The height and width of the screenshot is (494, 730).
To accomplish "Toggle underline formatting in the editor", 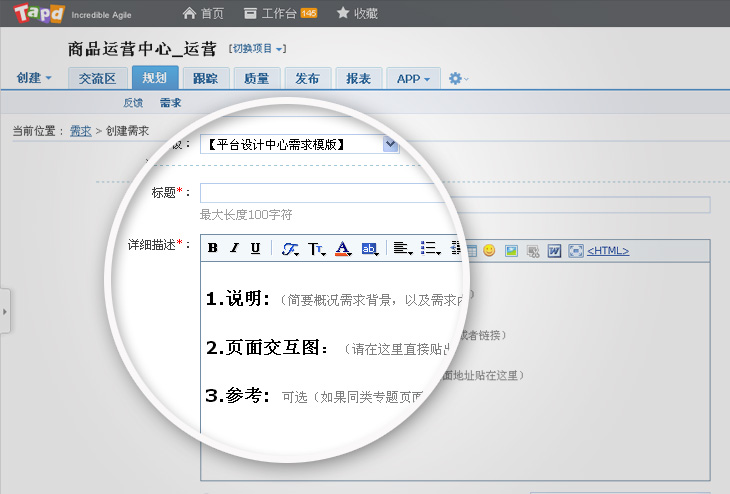I will click(255, 249).
